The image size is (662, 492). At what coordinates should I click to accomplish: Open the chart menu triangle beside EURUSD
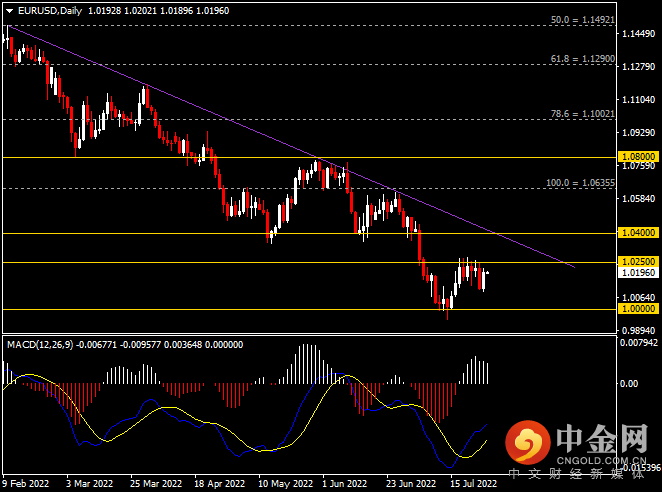9,11
